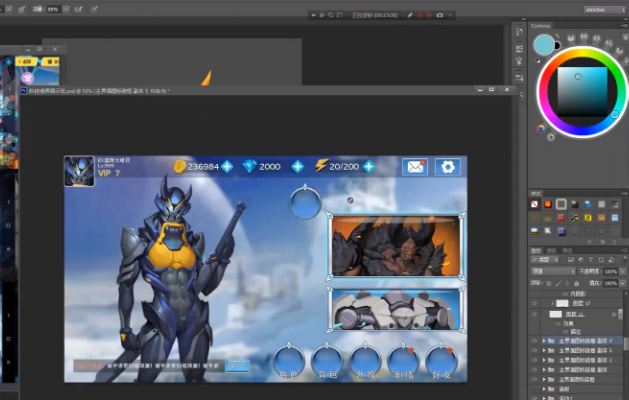Filter layers by shape layers icon
The image size is (629, 400).
coord(601,260)
